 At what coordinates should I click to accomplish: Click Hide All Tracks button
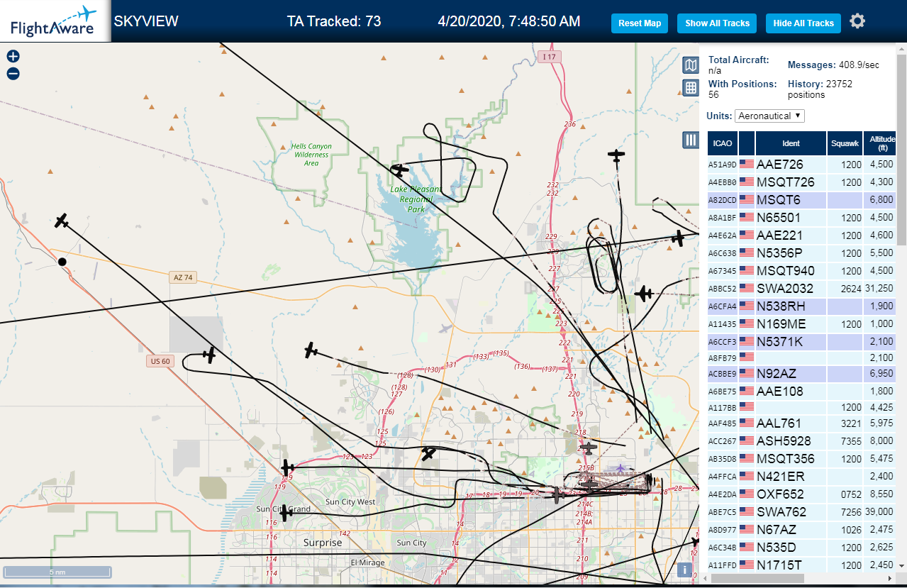(x=803, y=23)
